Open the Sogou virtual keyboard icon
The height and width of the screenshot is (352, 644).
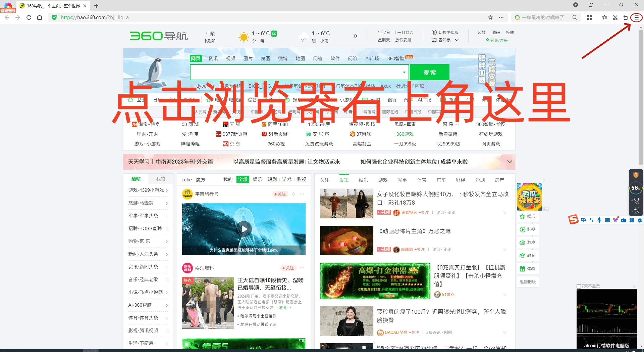(x=607, y=220)
